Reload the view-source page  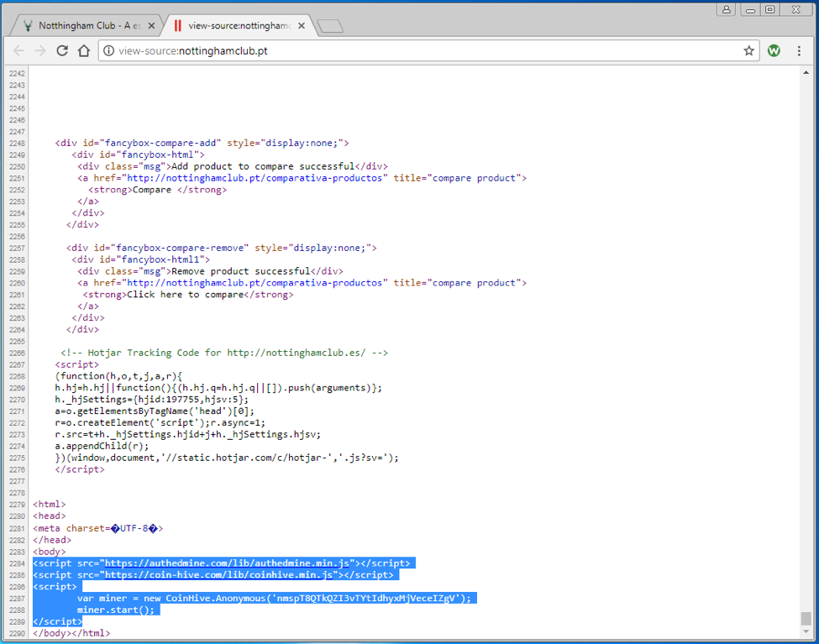[x=62, y=50]
